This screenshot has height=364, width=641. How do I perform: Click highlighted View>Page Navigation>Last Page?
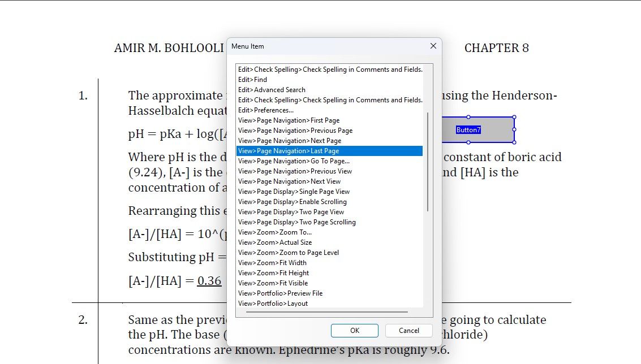(x=329, y=151)
